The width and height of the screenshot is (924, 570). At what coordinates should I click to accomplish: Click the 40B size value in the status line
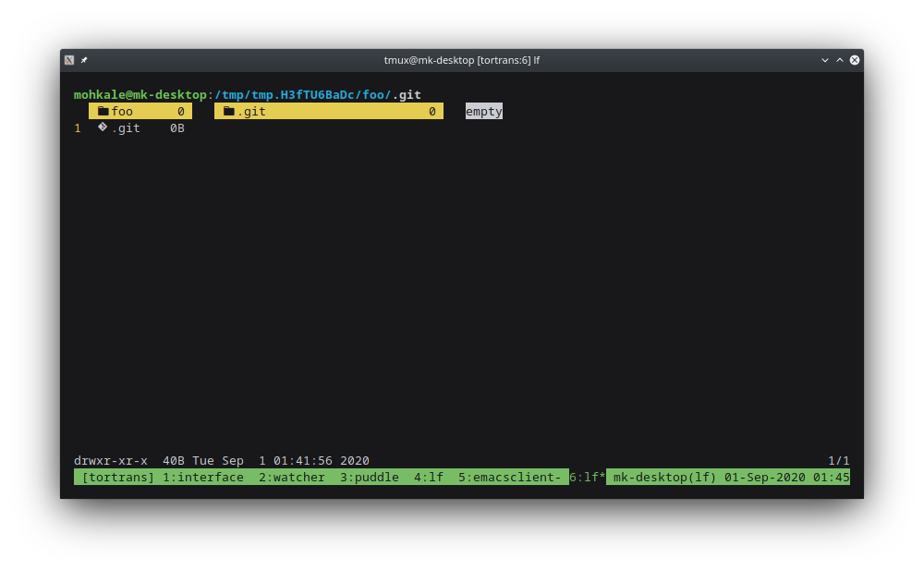click(x=174, y=460)
